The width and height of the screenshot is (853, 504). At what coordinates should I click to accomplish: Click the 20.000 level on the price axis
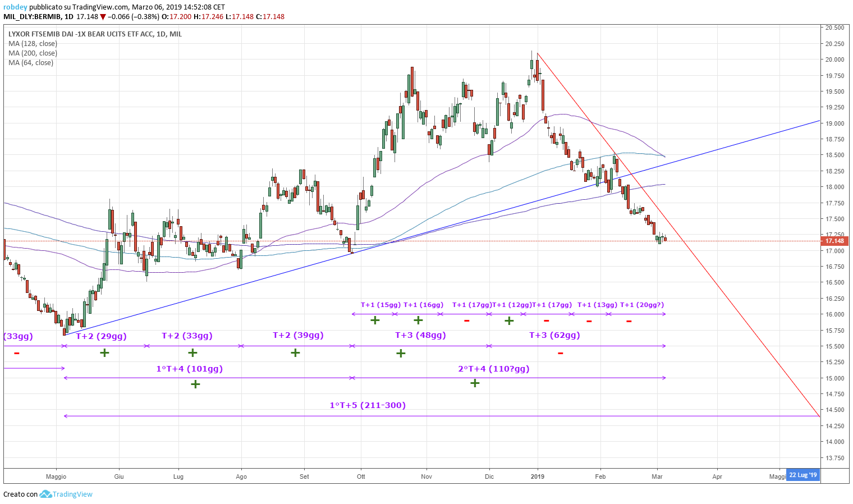click(834, 59)
